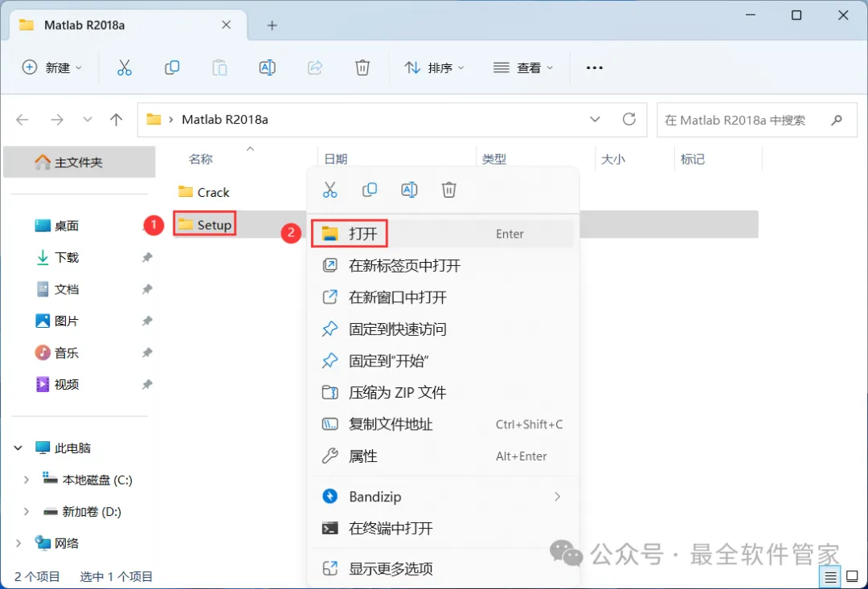Click the Delete trash icon in the context menu
The image size is (868, 589).
tap(449, 190)
